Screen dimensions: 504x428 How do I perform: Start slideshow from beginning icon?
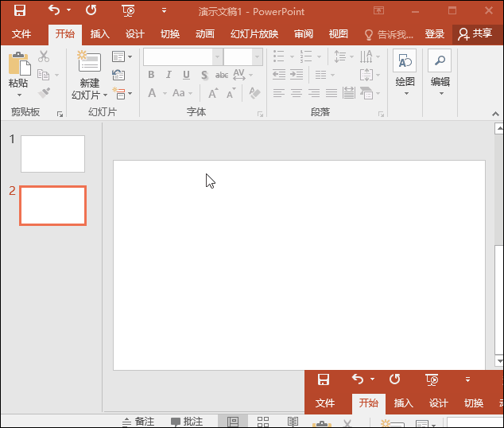128,11
